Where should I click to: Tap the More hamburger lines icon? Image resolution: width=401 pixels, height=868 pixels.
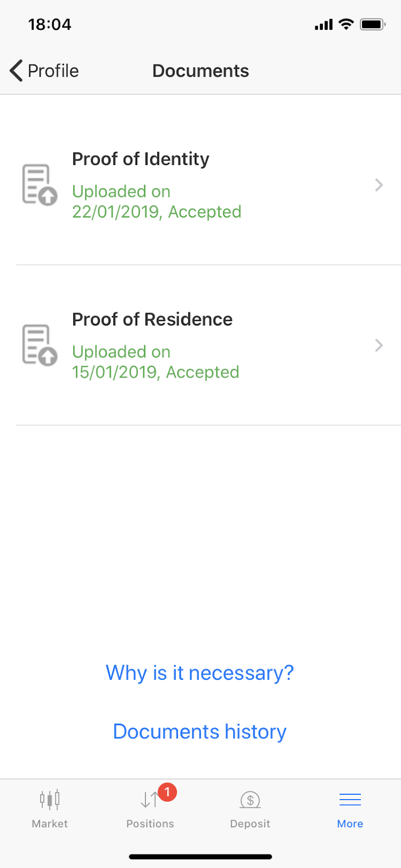pyautogui.click(x=350, y=800)
